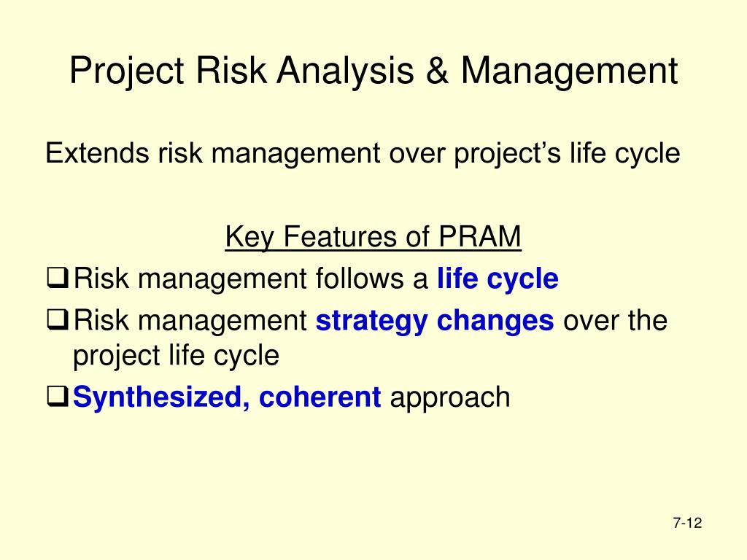Screen dimensions: 747x560
Task: Click the slide title 'Project Risk Analysis & Management'
Action: tap(373, 71)
